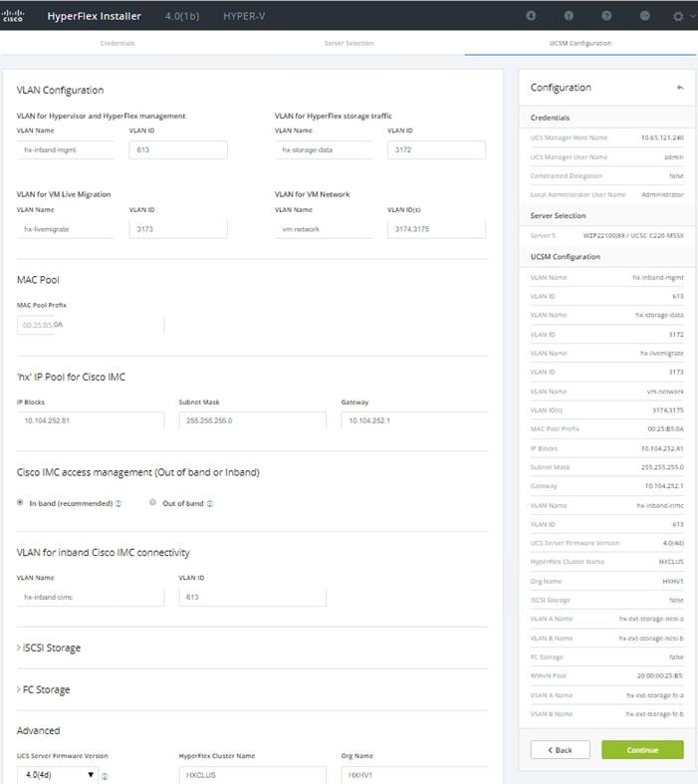Open the info icon in the top bar

click(x=569, y=16)
